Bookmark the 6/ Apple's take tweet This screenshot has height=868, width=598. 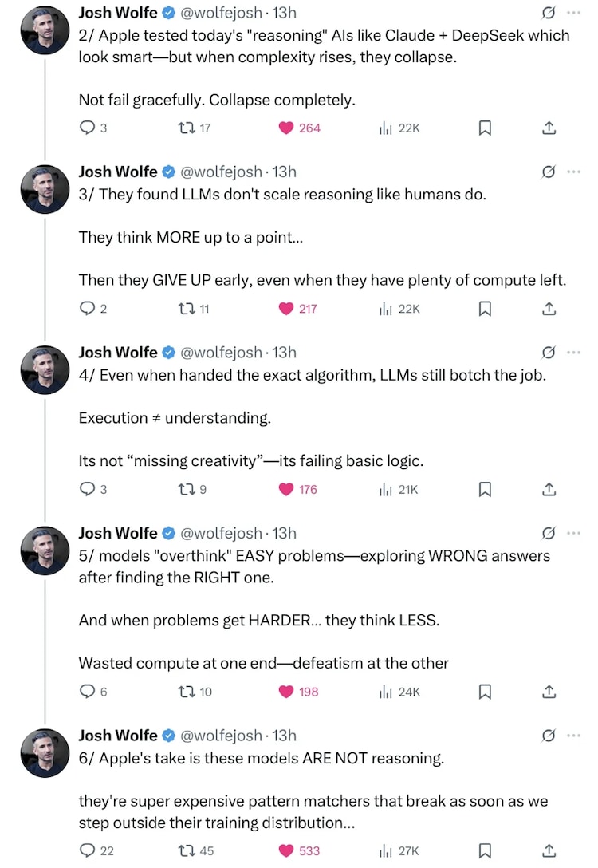pyautogui.click(x=484, y=850)
